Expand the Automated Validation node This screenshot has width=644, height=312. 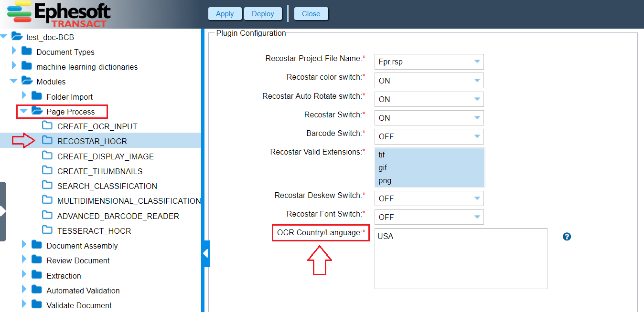coord(24,290)
